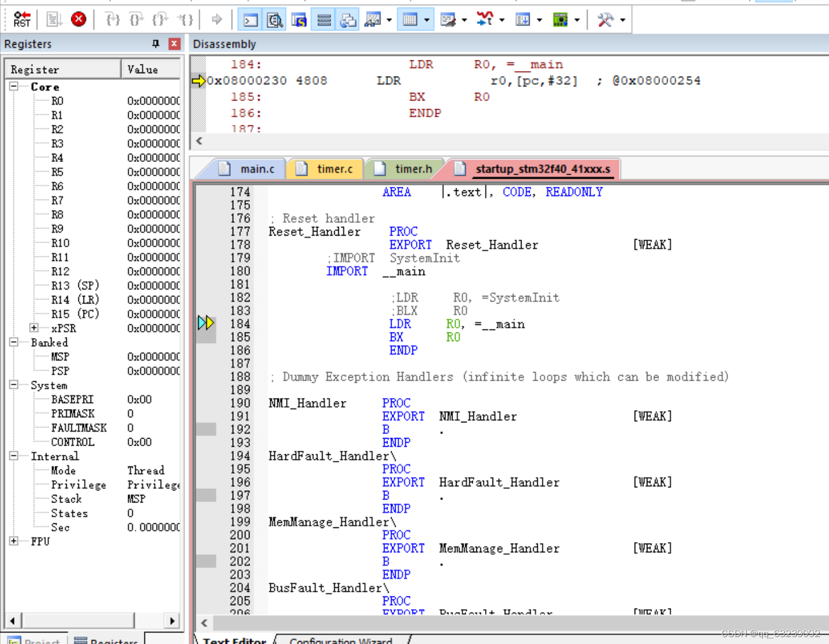Screen dimensions: 829x644
Task: Click the Disassembly horizontal scrollbar
Action: 464,141
